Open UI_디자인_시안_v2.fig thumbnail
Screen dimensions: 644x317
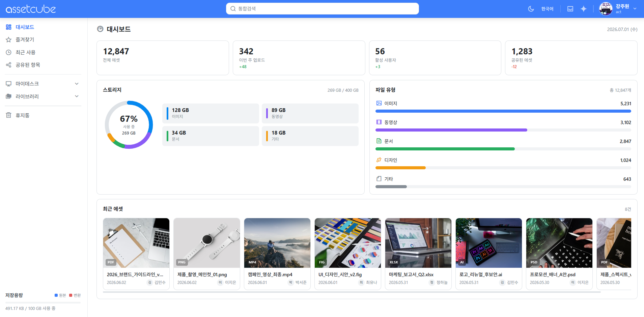(348, 243)
